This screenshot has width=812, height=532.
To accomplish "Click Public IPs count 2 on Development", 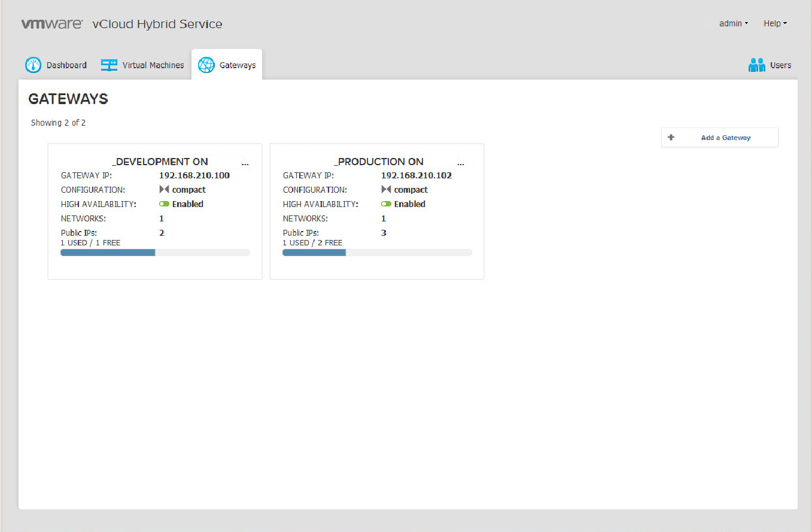I will coord(162,233).
